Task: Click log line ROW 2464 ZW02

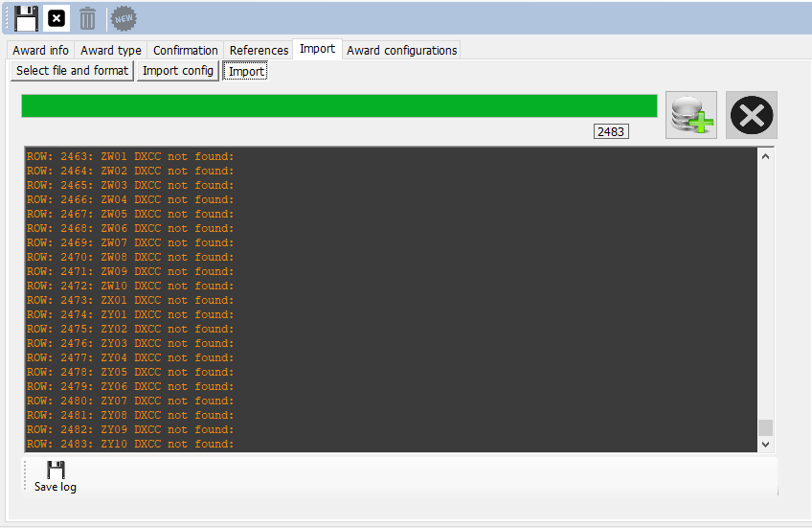Action: (130, 171)
